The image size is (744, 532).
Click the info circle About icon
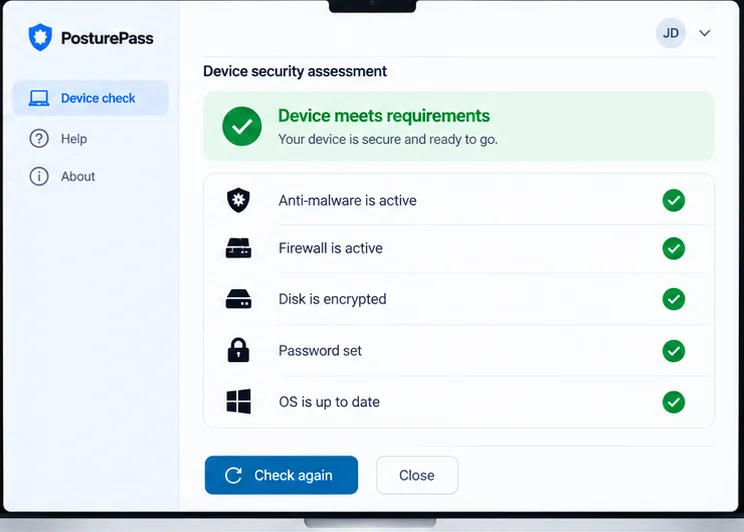39,177
